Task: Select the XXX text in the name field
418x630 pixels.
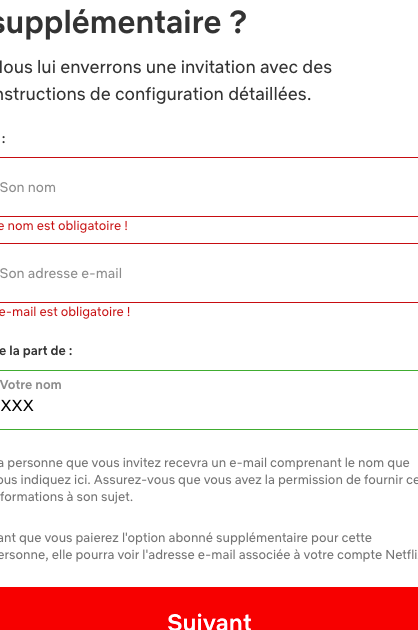Action: point(17,406)
